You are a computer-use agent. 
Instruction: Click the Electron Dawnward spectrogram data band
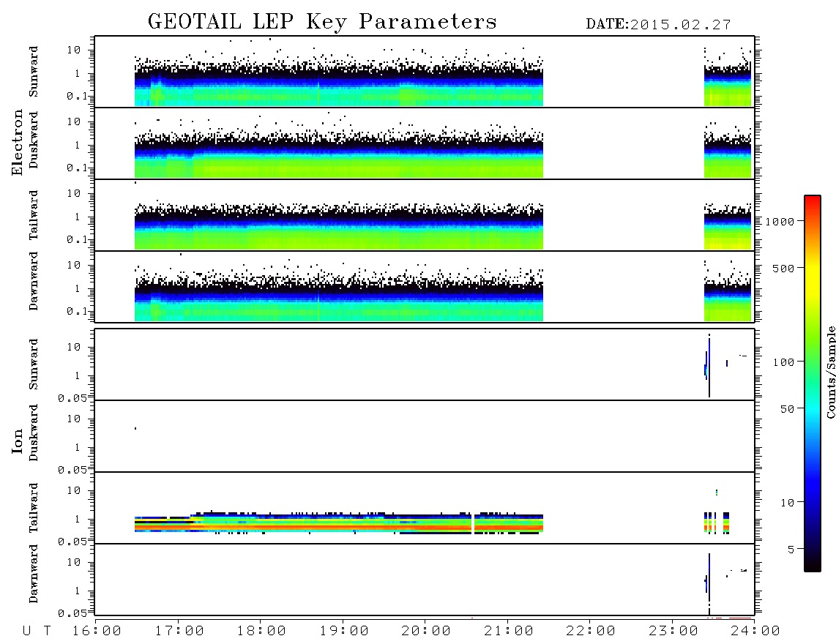(338, 300)
